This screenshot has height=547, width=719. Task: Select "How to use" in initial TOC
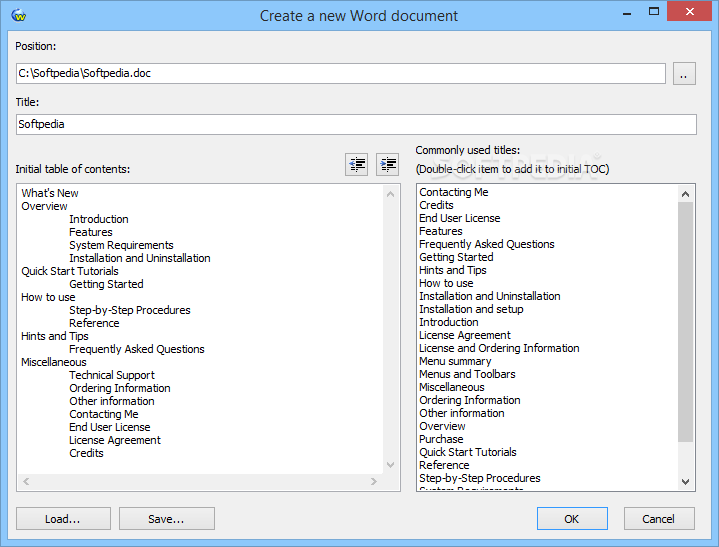pyautogui.click(x=48, y=297)
